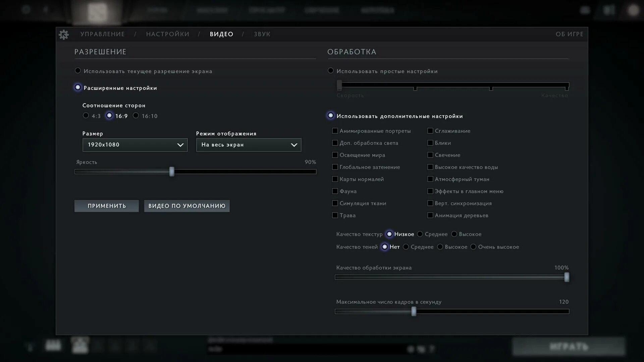Click Видео по умолчанию button
The image size is (644, 362).
pos(187,206)
